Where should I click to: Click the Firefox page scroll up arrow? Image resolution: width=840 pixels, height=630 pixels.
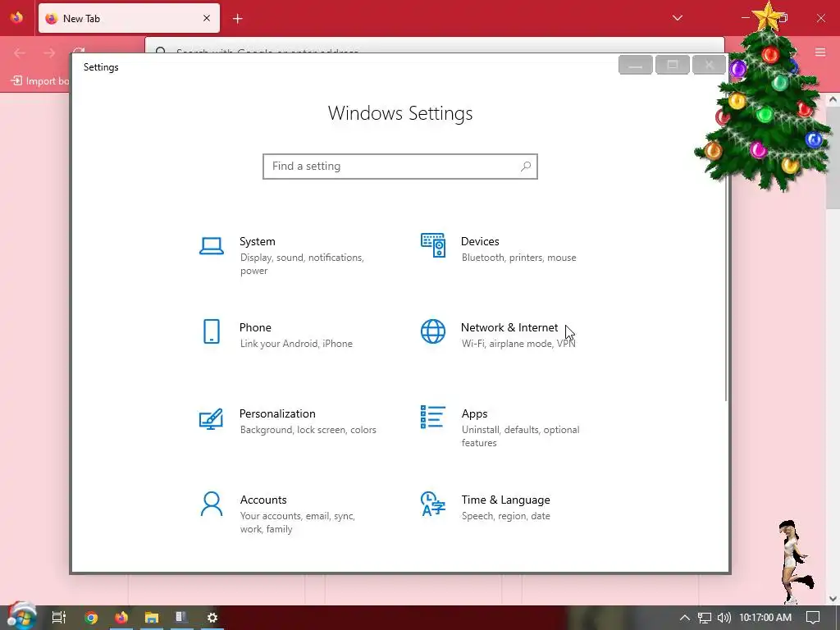pyautogui.click(x=833, y=99)
